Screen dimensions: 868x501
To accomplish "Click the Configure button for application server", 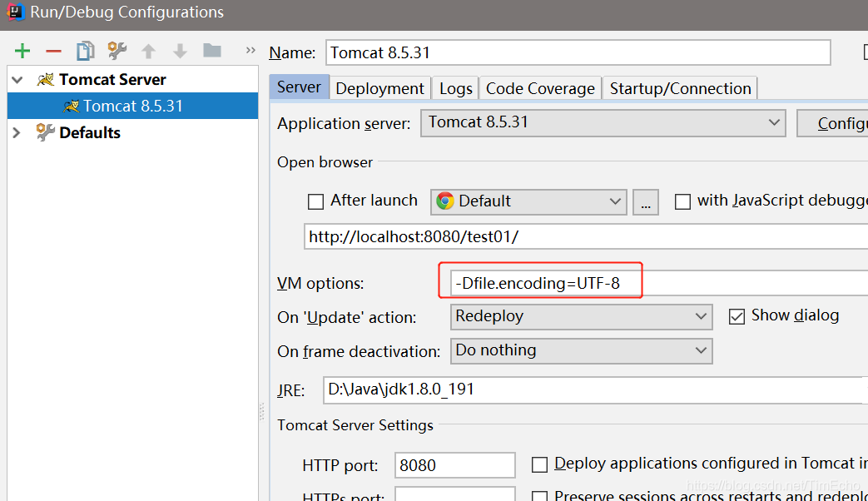I will (x=832, y=123).
